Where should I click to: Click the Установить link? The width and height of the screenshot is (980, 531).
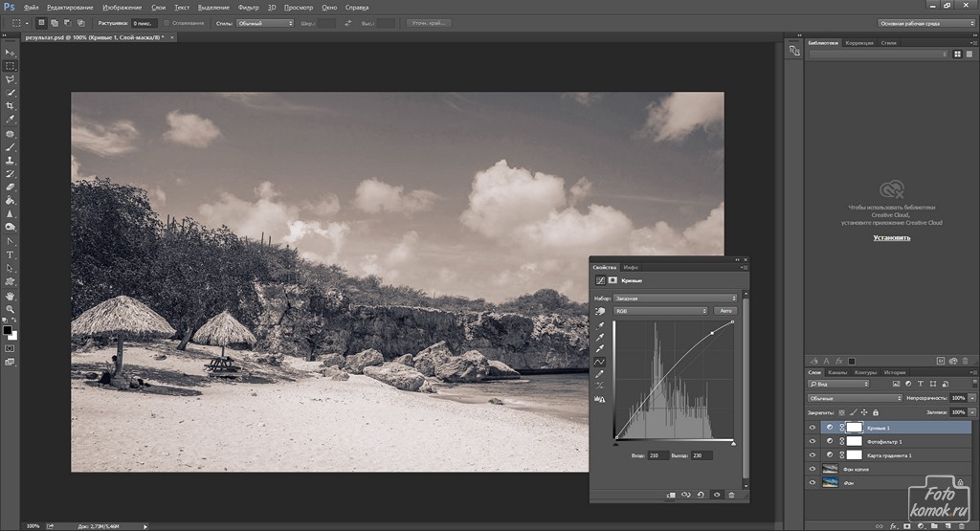[891, 237]
